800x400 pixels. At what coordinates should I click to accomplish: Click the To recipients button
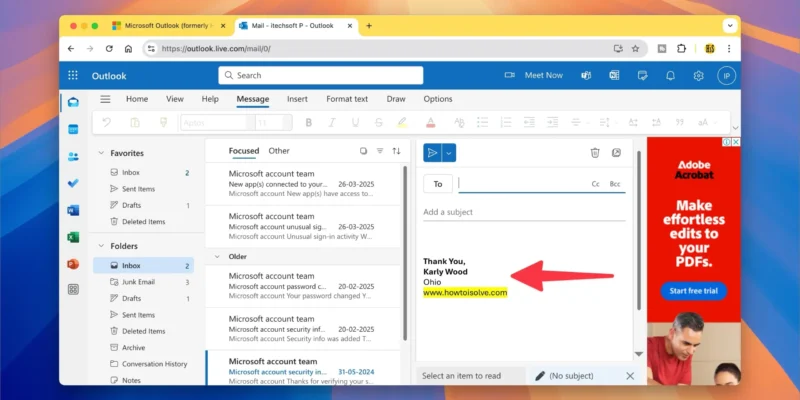[438, 184]
